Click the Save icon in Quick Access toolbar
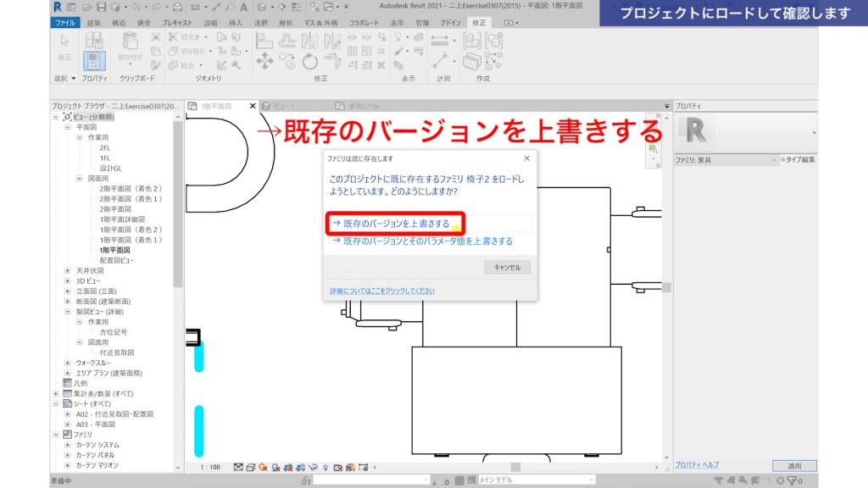Screen dimensions: 868x488 (101, 8)
